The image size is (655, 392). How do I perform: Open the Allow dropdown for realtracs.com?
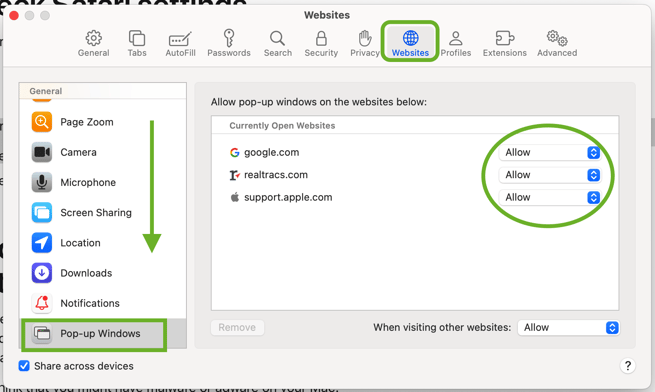[550, 175]
